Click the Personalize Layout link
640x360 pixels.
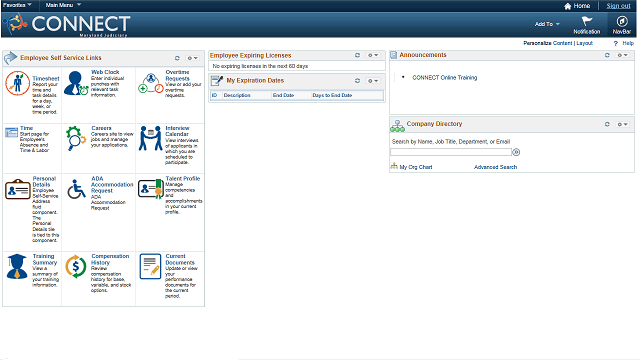[x=584, y=43]
